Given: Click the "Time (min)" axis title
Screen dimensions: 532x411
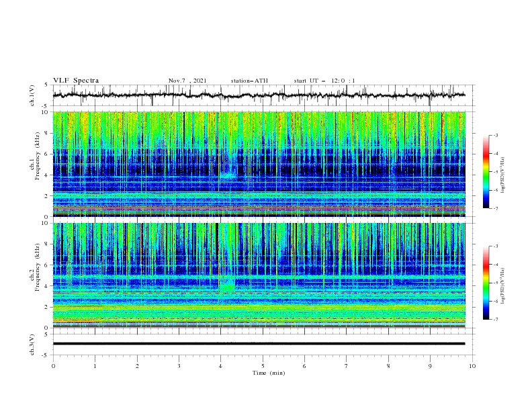Looking at the screenshot, I should click(269, 373).
